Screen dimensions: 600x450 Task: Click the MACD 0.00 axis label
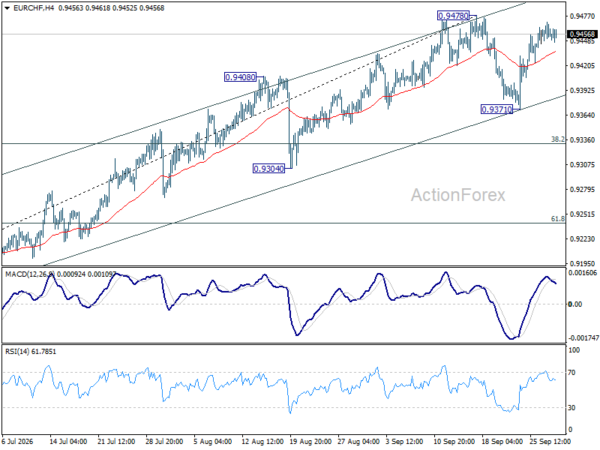(x=576, y=304)
